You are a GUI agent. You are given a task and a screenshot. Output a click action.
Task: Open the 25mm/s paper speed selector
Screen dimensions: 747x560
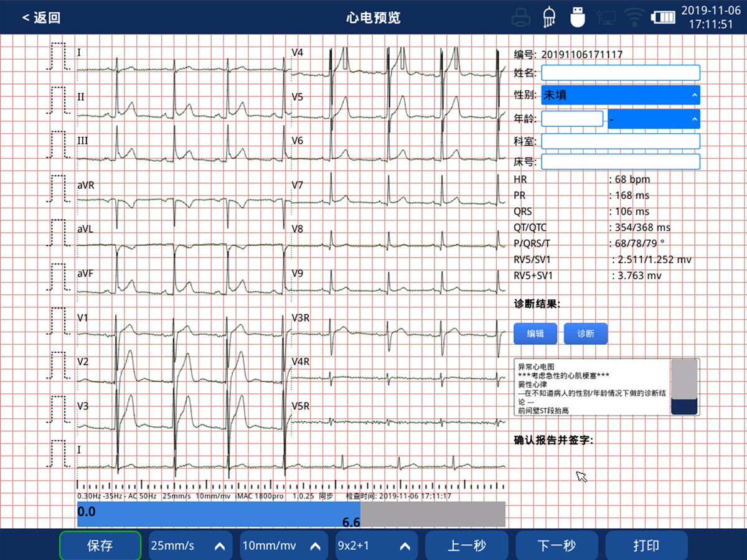(190, 546)
